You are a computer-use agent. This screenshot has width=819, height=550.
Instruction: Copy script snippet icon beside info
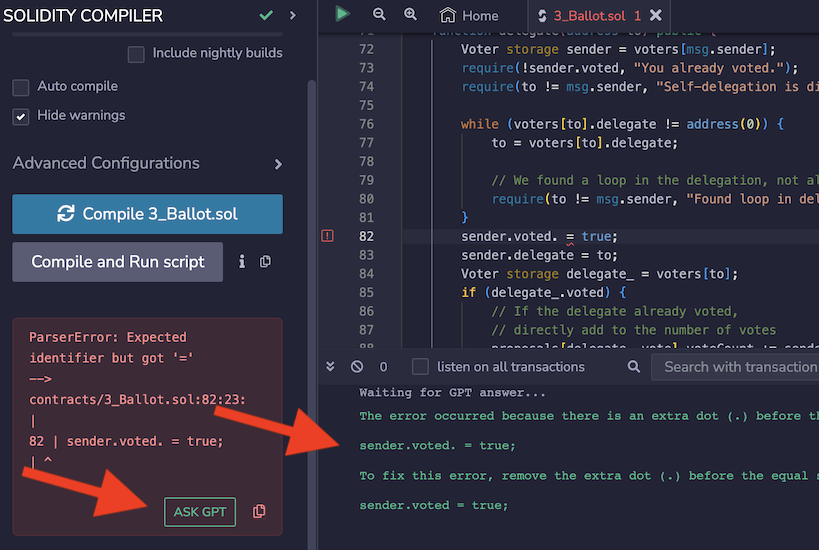click(265, 262)
